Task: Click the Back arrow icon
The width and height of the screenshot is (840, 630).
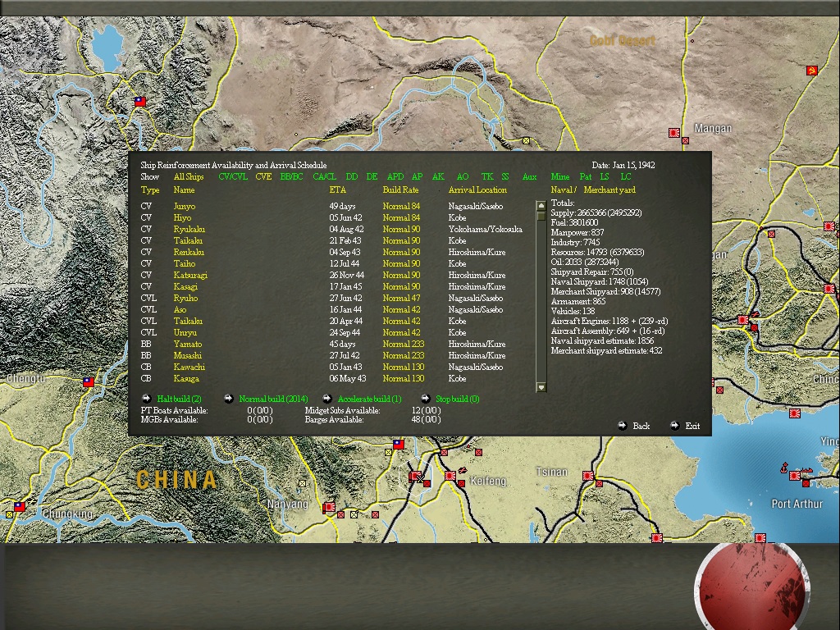Action: (x=622, y=426)
